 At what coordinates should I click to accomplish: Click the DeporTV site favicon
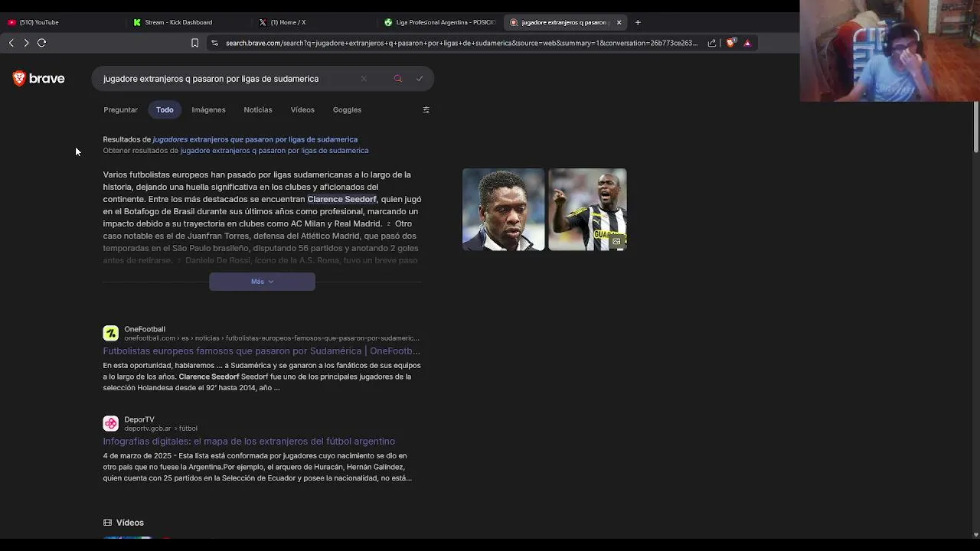click(111, 423)
